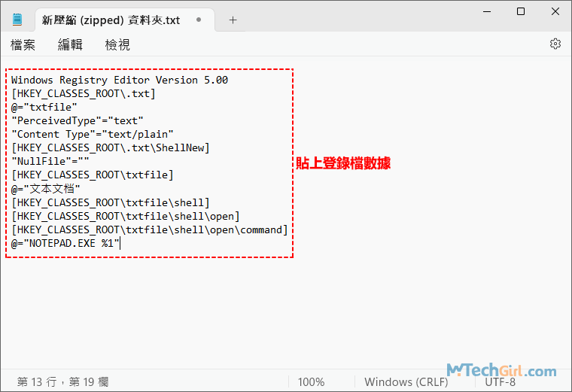The image size is (572, 392).
Task: Click the "NullFile"="" line in editor
Action: click(50, 161)
